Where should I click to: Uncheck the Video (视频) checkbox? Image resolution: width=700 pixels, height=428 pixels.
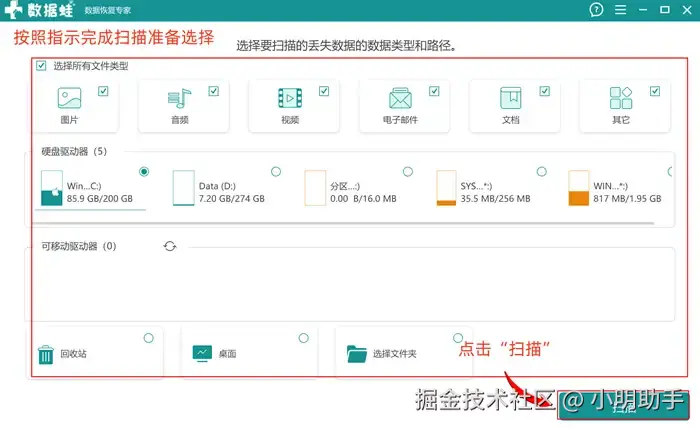click(324, 91)
